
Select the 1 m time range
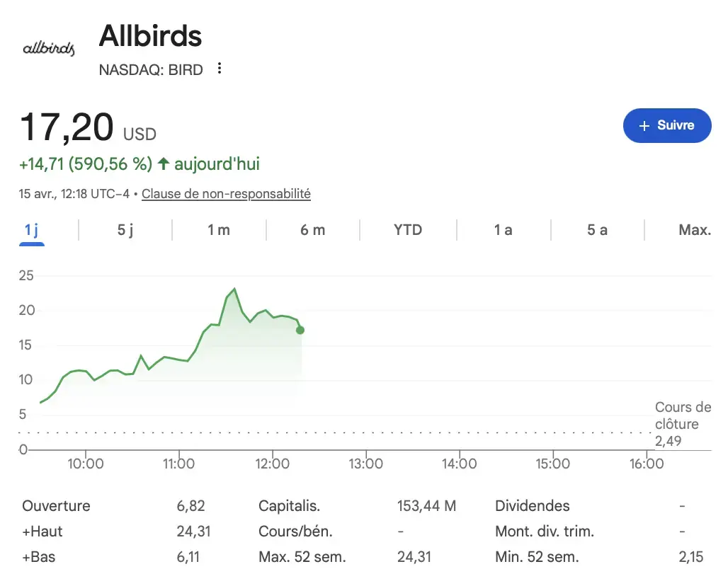pyautogui.click(x=220, y=229)
